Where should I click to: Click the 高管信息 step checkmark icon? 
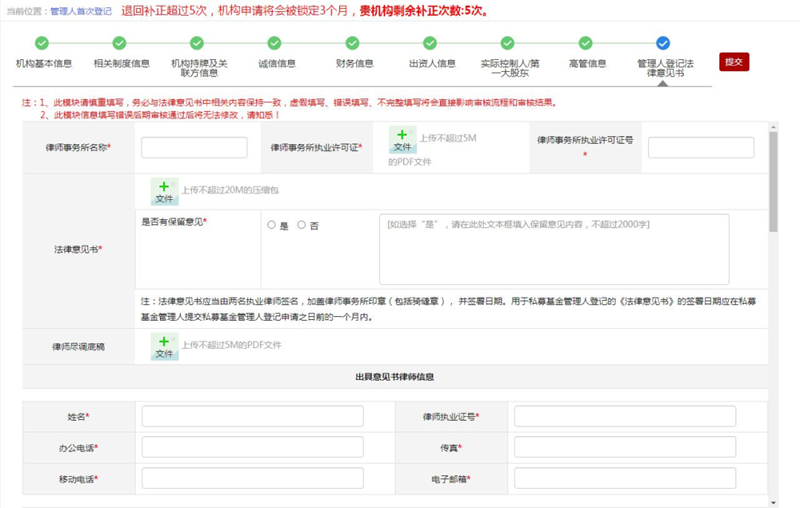point(587,43)
